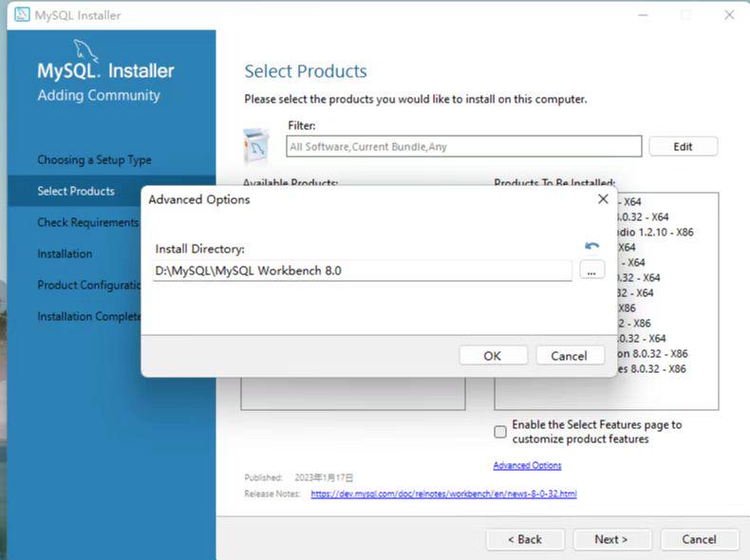
Task: Enable the Select Features page checkbox
Action: point(499,432)
